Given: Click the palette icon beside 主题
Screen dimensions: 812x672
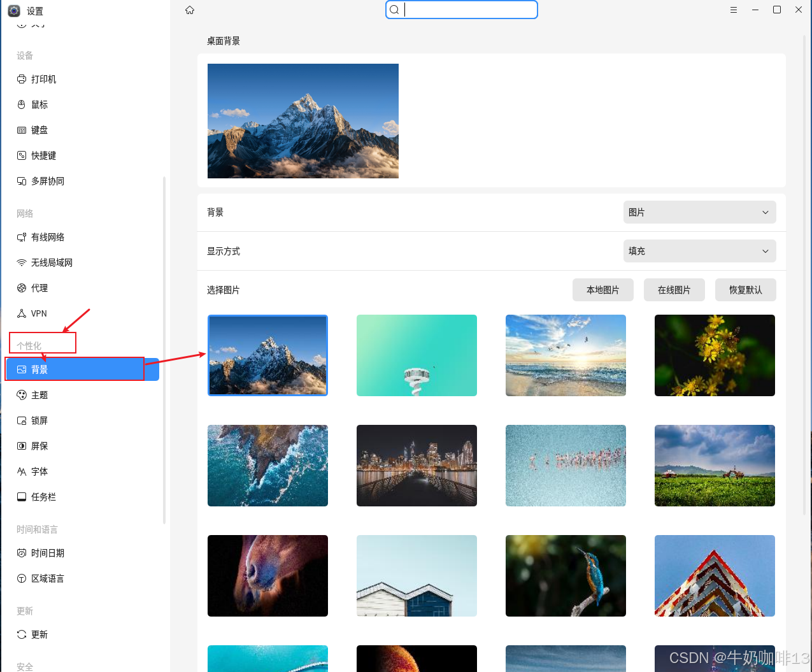Looking at the screenshot, I should [x=22, y=395].
